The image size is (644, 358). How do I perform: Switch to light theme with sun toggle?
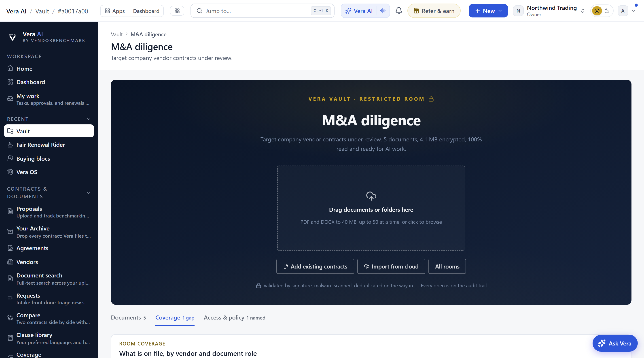[x=597, y=11]
